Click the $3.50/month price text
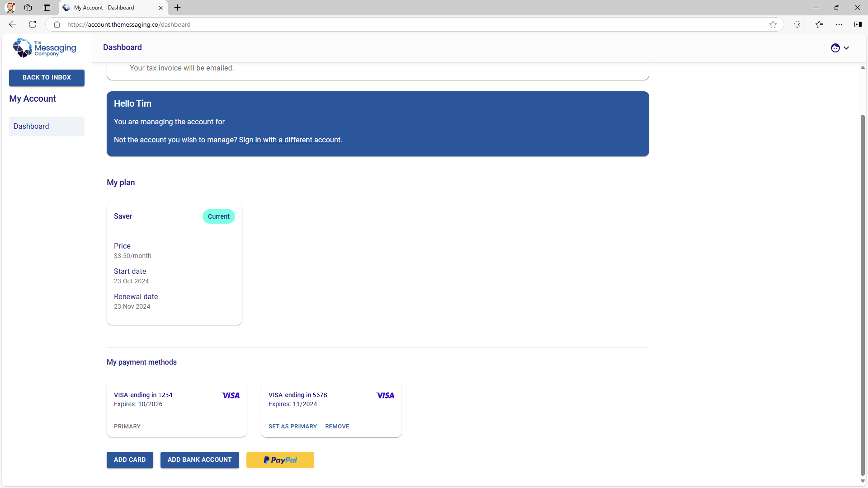Viewport: 868px width, 488px height. (132, 256)
